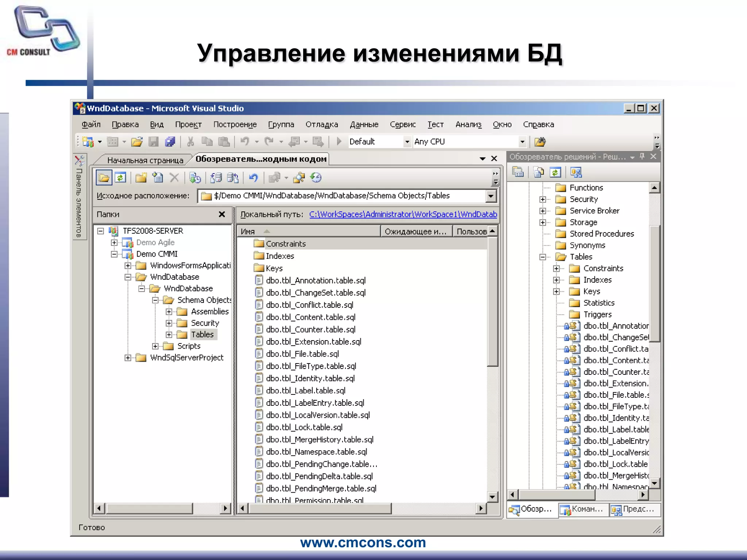Expand Service Broker in Solution Explorer

coord(543,211)
